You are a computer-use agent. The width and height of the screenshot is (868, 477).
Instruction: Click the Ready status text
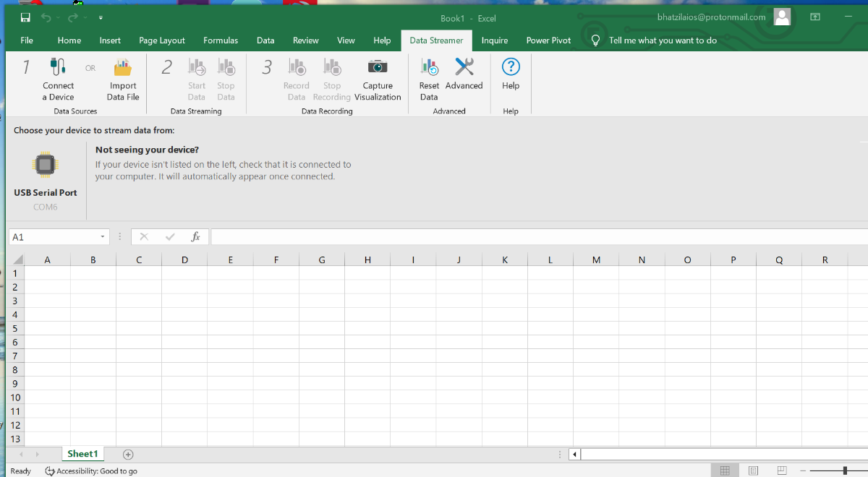pyautogui.click(x=21, y=470)
